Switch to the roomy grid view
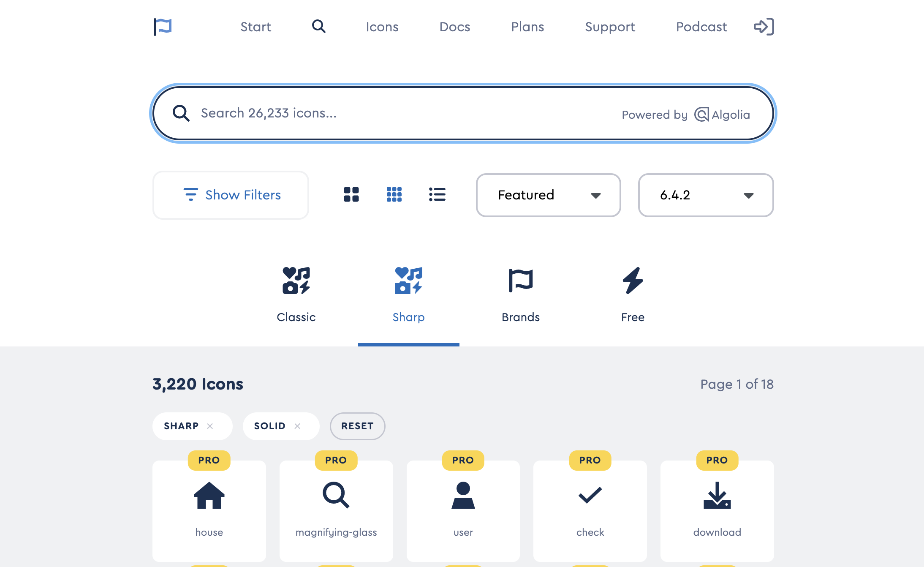This screenshot has width=924, height=567. click(x=351, y=195)
